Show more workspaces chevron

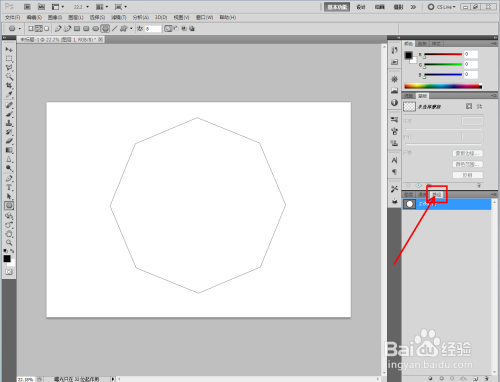click(x=413, y=7)
